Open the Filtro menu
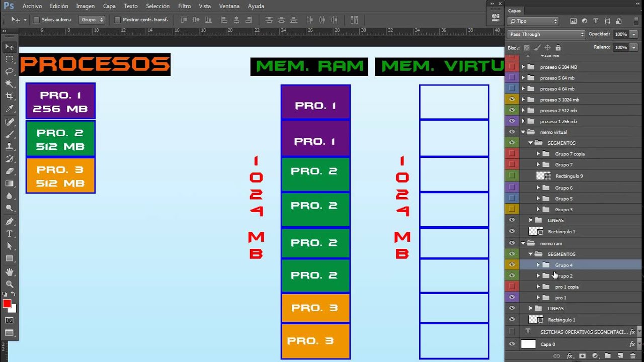The width and height of the screenshot is (644, 362). click(185, 6)
